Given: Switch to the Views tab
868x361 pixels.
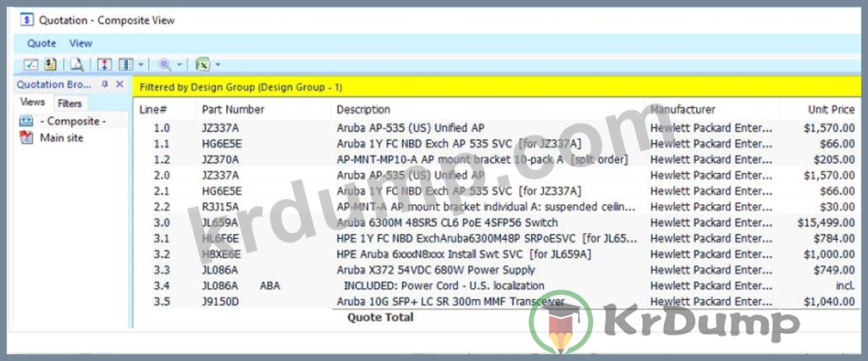Looking at the screenshot, I should pos(33,103).
